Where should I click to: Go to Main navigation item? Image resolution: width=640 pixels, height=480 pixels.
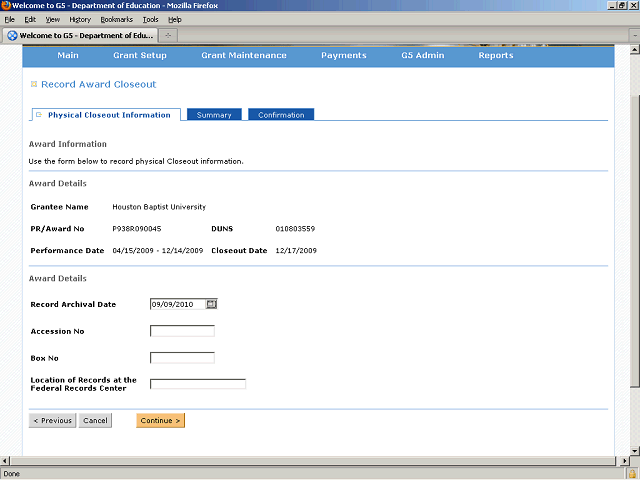(x=68, y=56)
